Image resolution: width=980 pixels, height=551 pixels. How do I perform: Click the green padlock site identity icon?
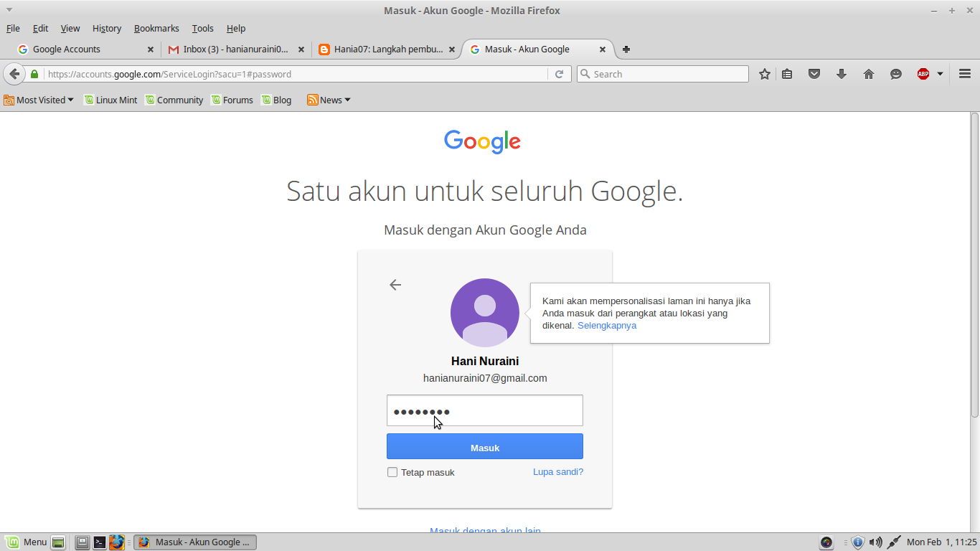(x=34, y=74)
